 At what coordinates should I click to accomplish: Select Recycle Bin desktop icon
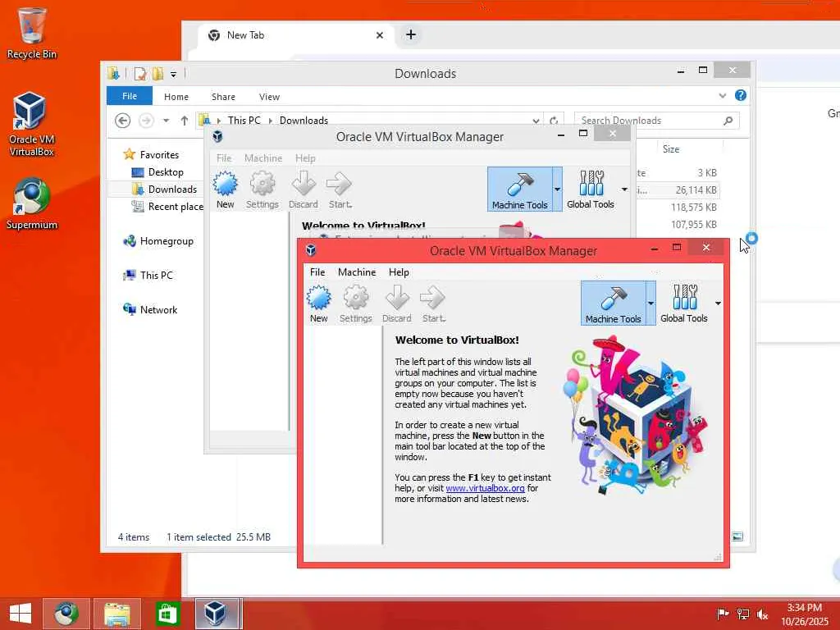pyautogui.click(x=32, y=33)
